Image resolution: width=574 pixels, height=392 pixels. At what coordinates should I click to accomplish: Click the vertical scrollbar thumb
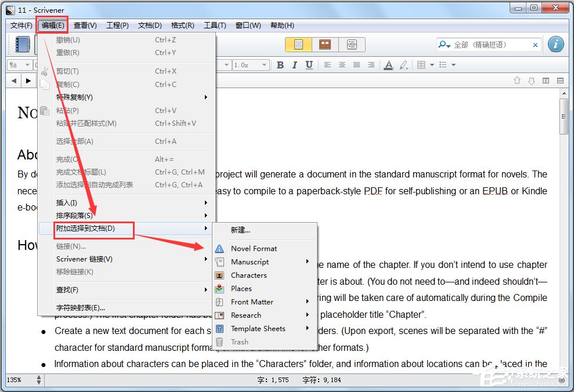[x=564, y=117]
